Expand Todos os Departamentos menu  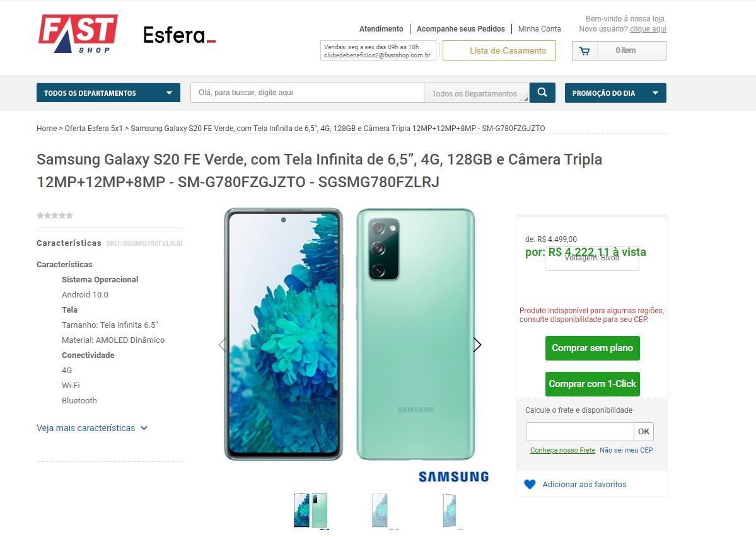coord(108,93)
